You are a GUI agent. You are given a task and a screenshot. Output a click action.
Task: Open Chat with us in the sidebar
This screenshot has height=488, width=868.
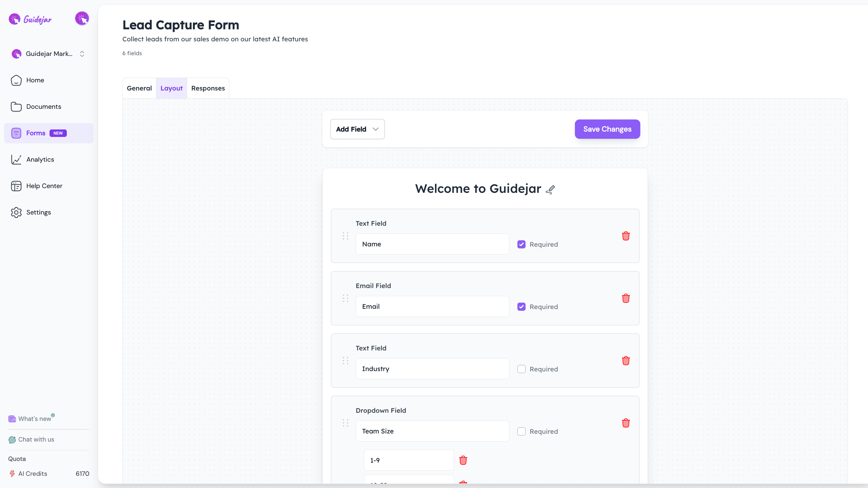36,440
